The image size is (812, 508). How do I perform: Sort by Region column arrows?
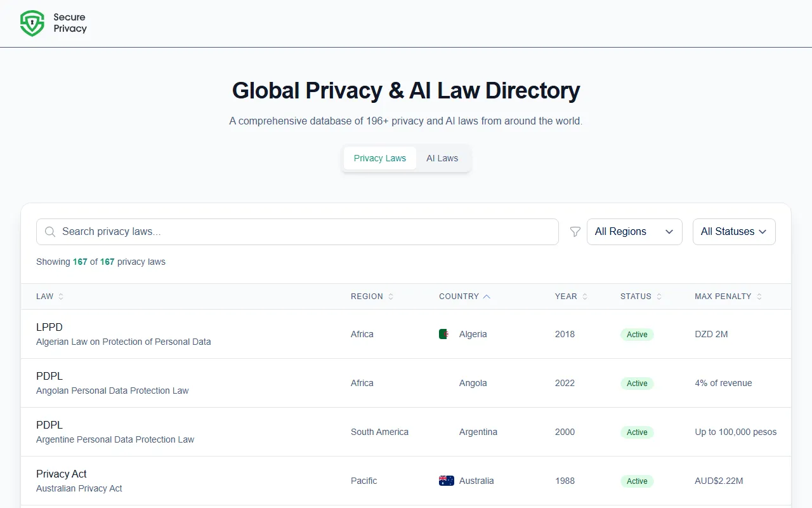(x=391, y=297)
